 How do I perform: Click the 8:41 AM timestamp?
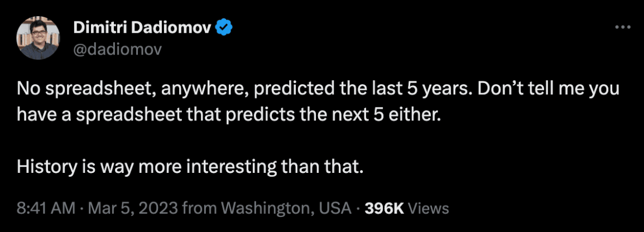coord(46,209)
